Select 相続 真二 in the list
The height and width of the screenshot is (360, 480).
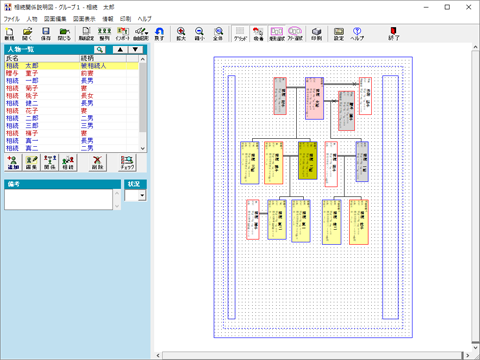72,148
